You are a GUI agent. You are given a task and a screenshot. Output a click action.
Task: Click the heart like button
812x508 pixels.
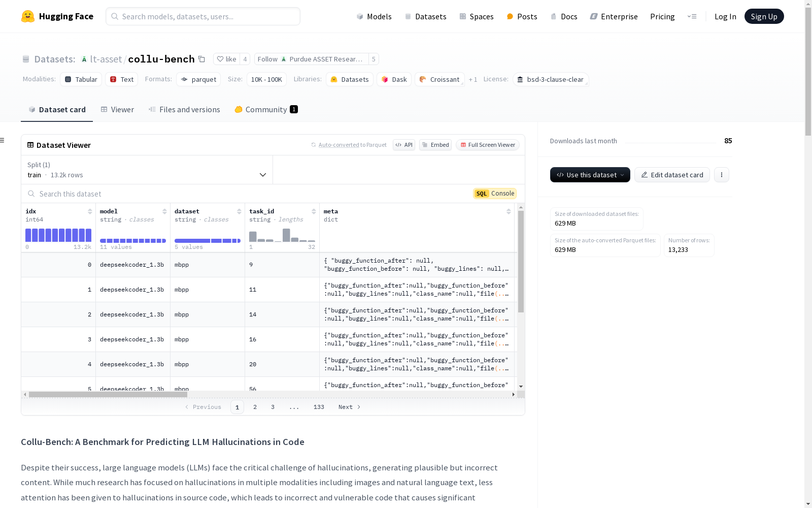(x=226, y=59)
